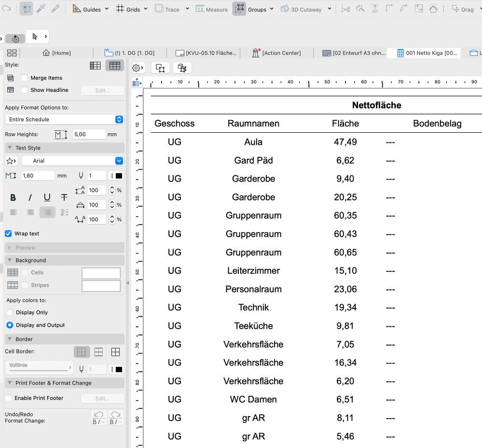482x448 pixels.
Task: Increase the character width percentage stepper
Action: point(112,203)
